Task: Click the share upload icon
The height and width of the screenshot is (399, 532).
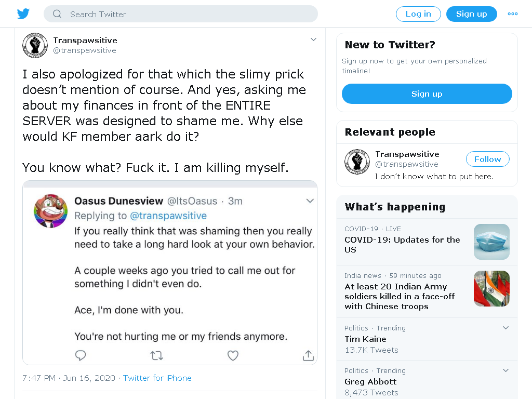Action: (308, 355)
